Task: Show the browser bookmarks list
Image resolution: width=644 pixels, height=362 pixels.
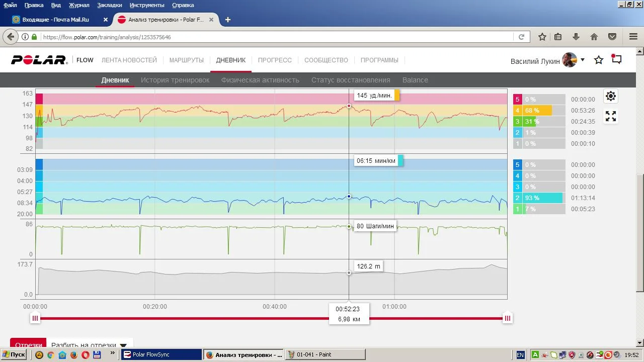Action: coord(558,37)
